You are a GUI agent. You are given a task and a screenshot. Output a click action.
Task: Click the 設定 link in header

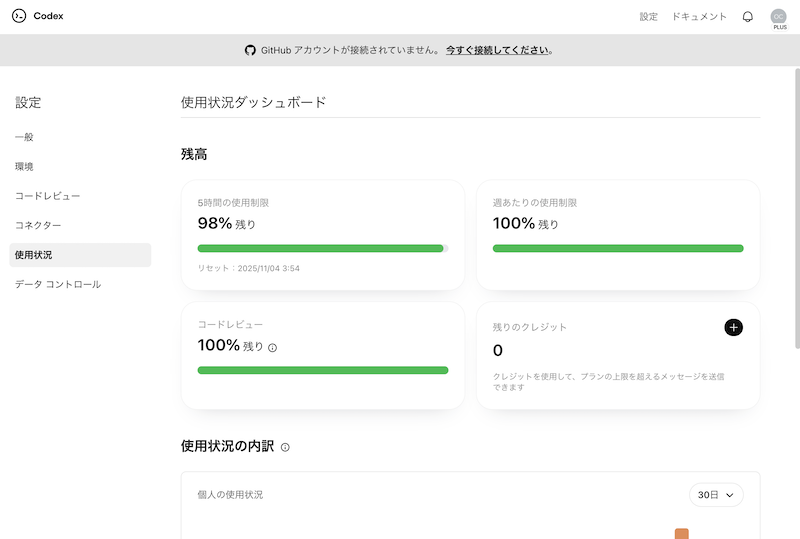click(649, 17)
